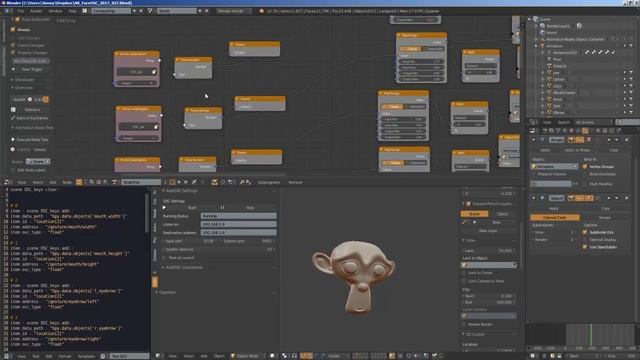Select Catmull-Clark subdivision type
The height and width of the screenshot is (360, 640).
pos(555,218)
